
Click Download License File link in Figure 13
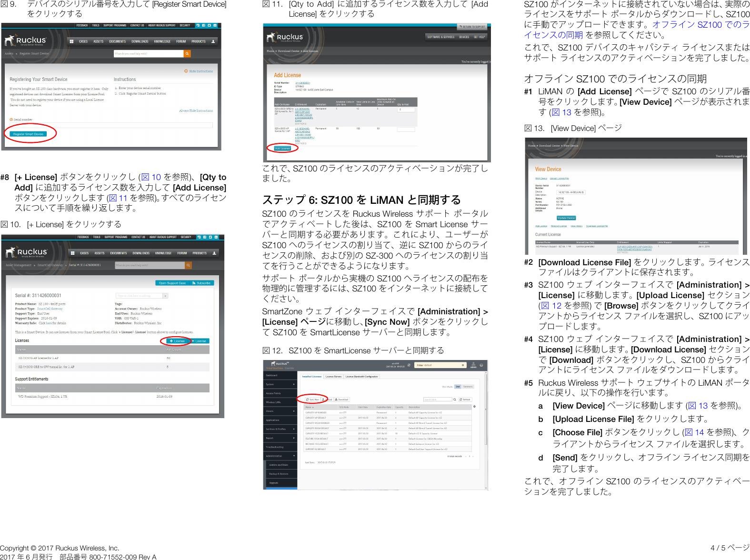(597, 226)
